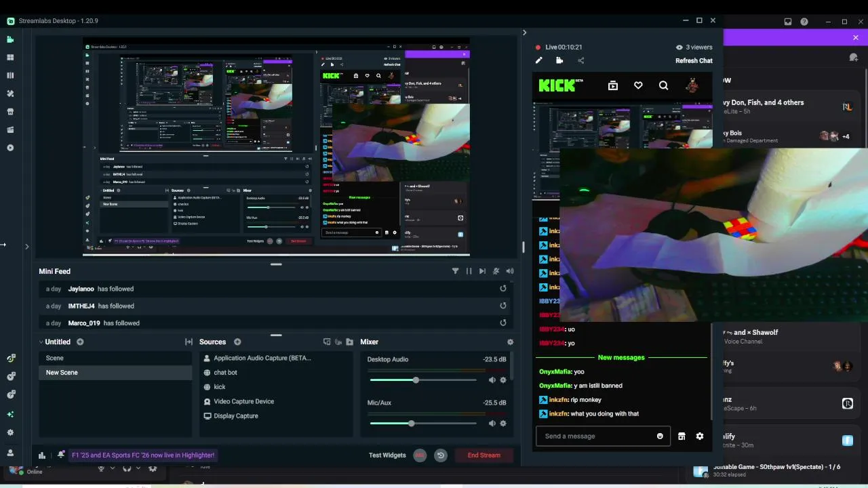Open Kick following heart icon
This screenshot has height=488, width=868.
[638, 85]
